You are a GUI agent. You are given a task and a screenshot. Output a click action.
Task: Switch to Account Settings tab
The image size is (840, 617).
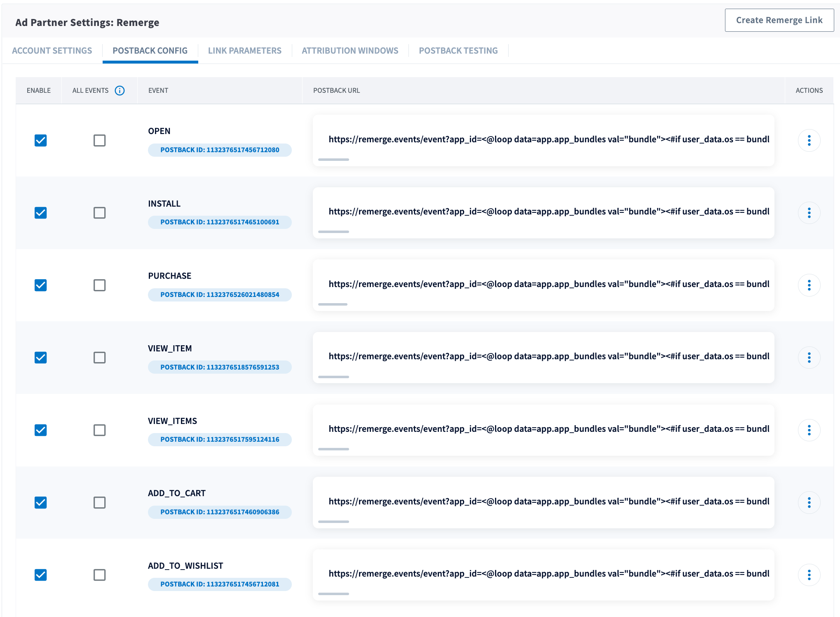tap(52, 51)
